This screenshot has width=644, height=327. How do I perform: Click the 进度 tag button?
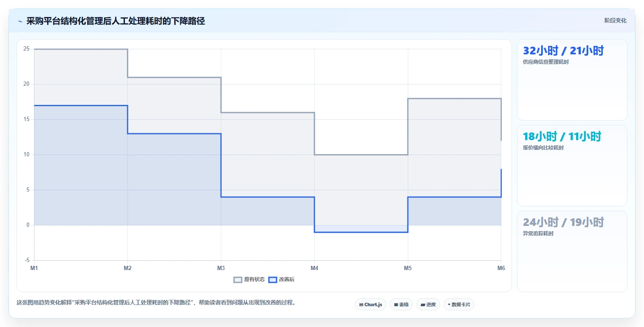coord(428,304)
